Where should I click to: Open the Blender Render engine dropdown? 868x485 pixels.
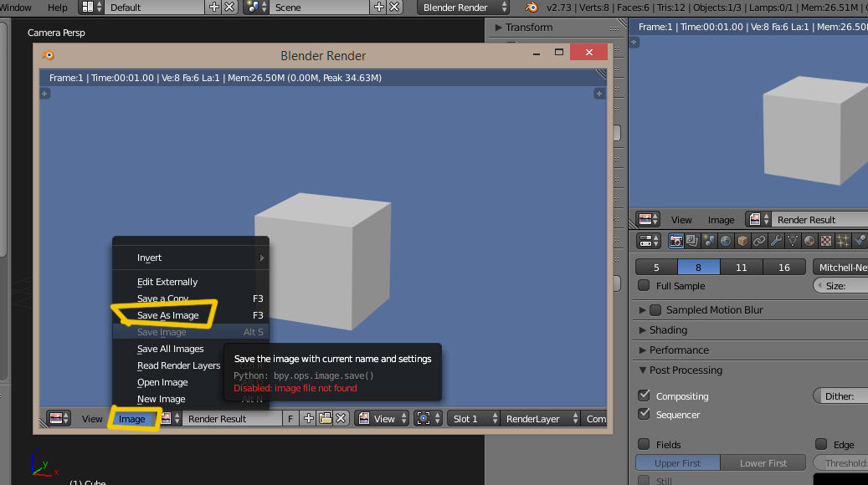pyautogui.click(x=464, y=8)
